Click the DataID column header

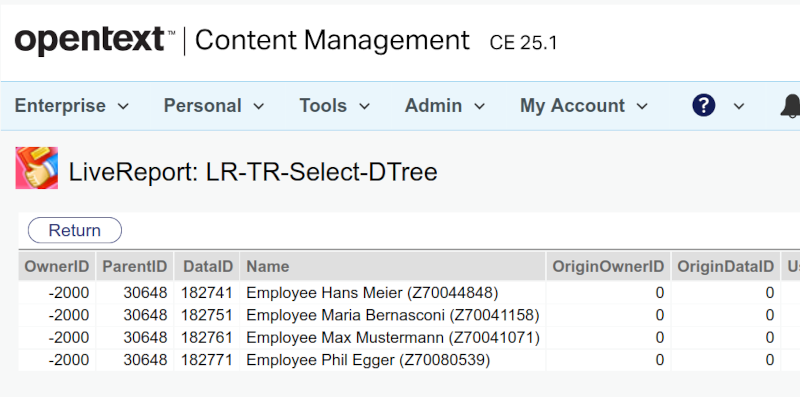(207, 266)
